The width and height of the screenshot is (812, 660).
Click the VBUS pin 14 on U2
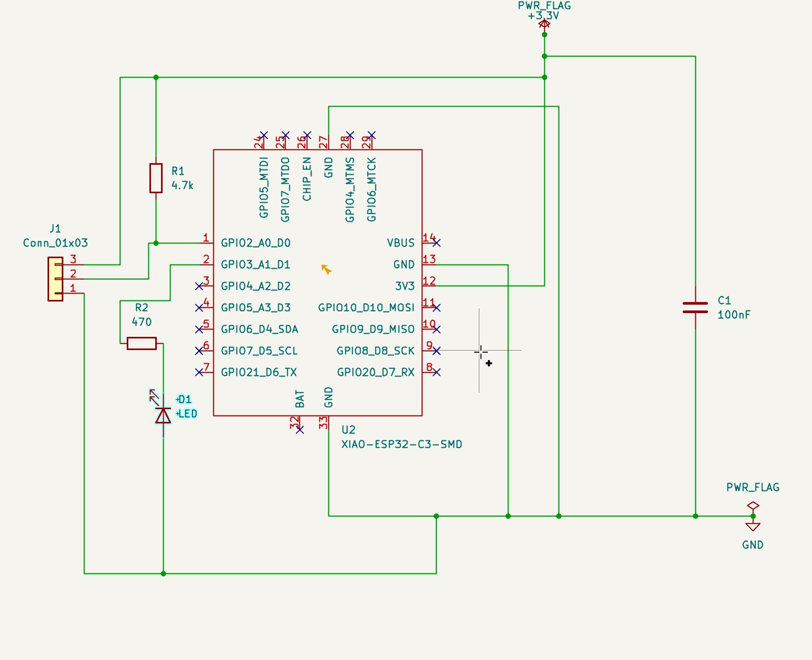[x=429, y=242]
